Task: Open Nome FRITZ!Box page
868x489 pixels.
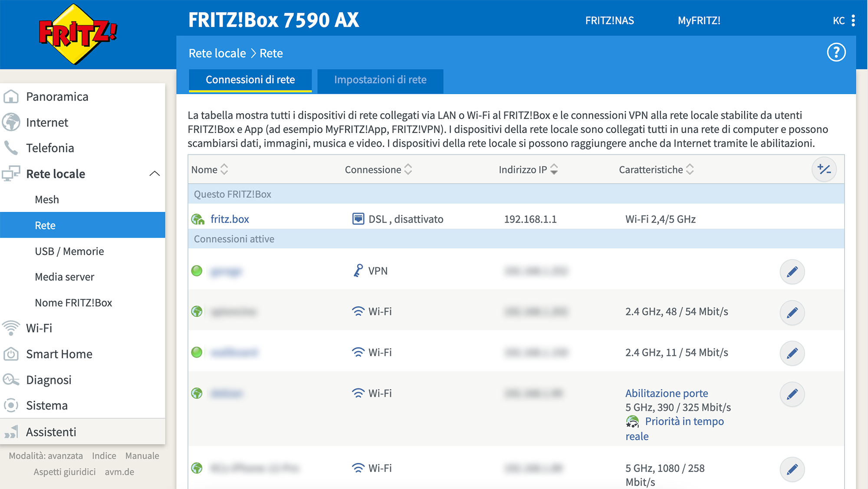Action: pyautogui.click(x=73, y=302)
